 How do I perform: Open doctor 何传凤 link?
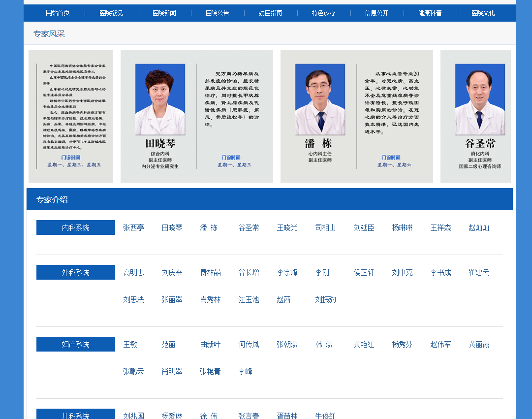tap(249, 344)
